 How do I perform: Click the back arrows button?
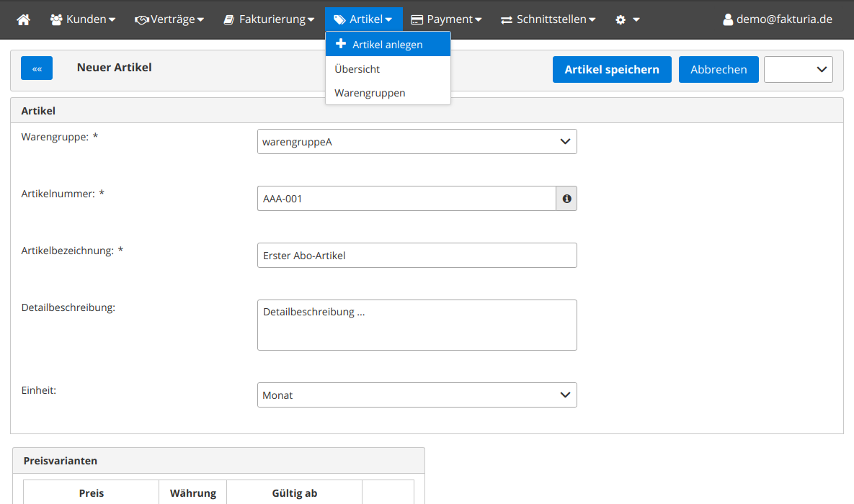tap(37, 68)
